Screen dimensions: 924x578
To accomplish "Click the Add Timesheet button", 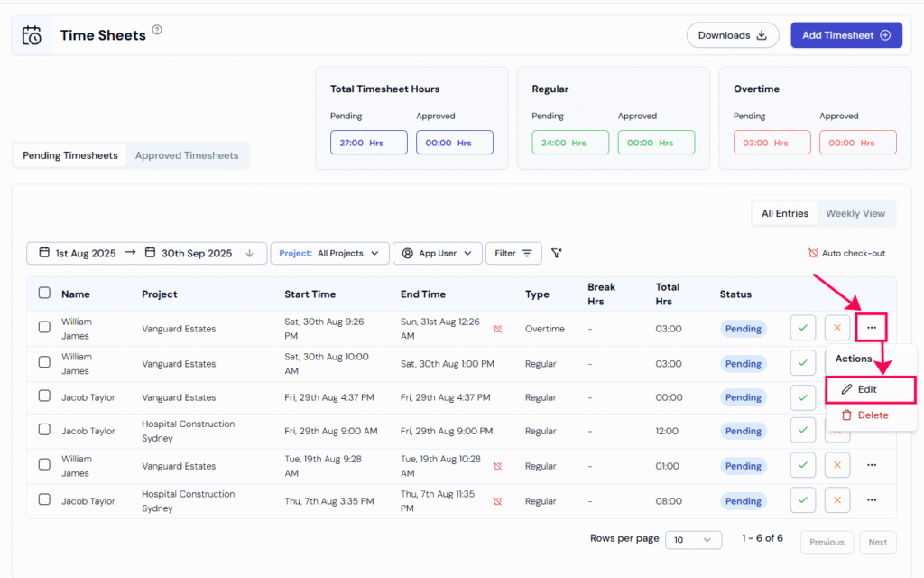I will tap(845, 35).
